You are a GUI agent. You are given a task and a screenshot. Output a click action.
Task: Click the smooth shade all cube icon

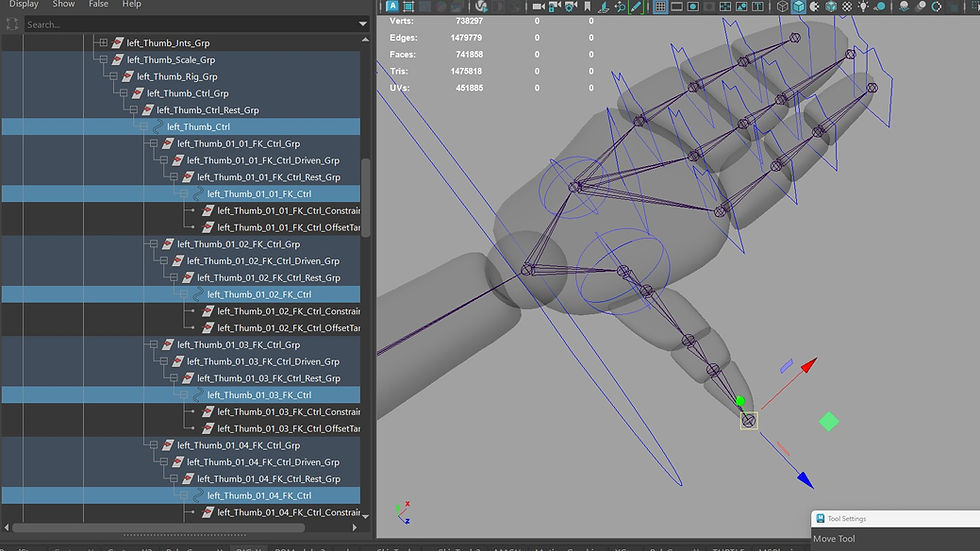click(x=799, y=6)
